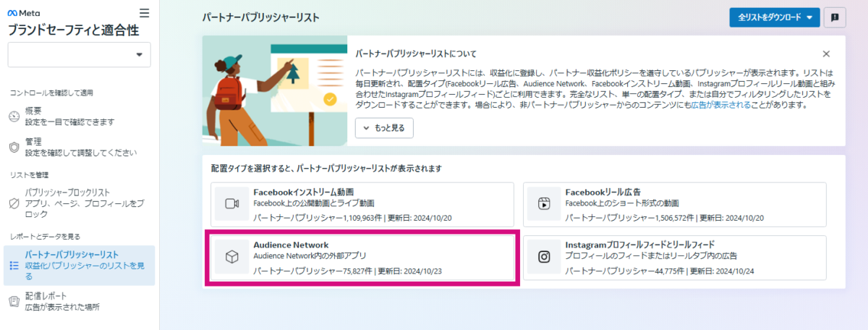Click 配置タイプを選択すると instruction text
Image resolution: width=868 pixels, height=330 pixels.
[x=326, y=169]
